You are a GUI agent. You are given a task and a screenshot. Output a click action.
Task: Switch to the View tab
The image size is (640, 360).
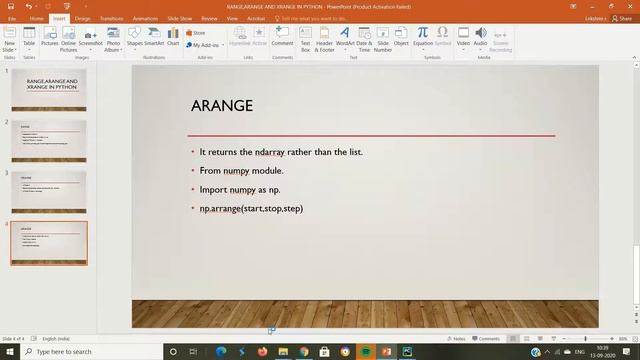pyautogui.click(x=232, y=18)
